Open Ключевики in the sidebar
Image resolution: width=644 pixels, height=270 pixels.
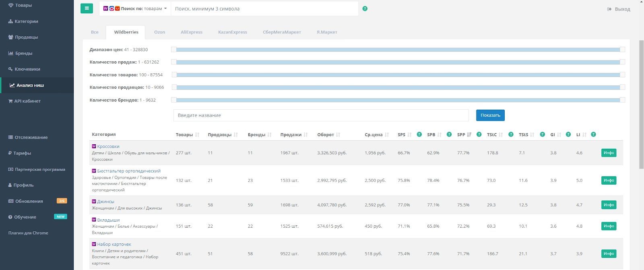tap(27, 69)
